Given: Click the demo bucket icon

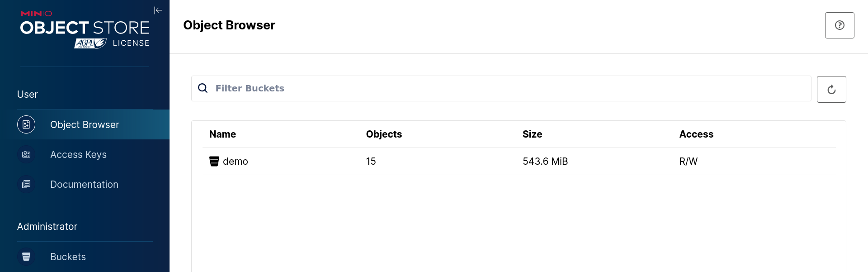Looking at the screenshot, I should click(x=214, y=161).
